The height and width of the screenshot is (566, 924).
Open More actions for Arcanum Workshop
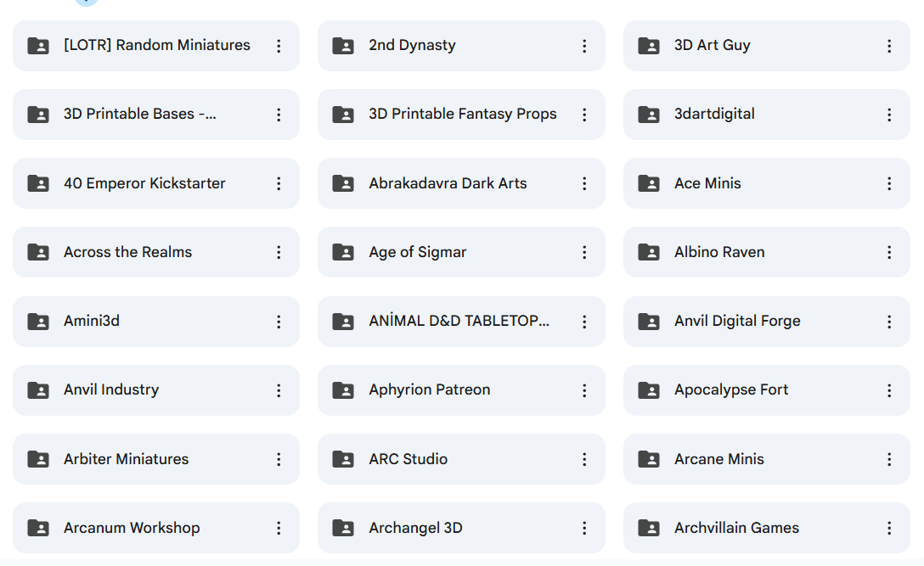click(279, 529)
